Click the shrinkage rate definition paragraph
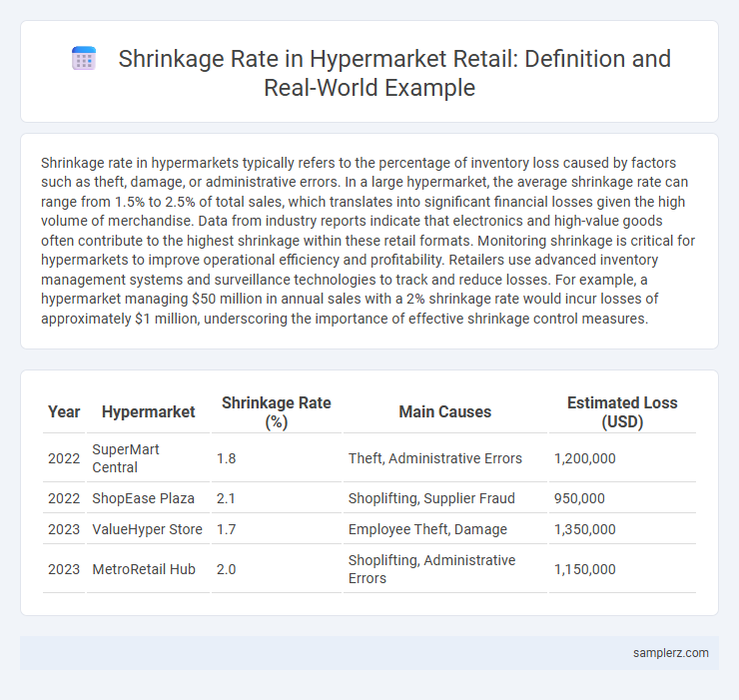739x700 pixels. coord(369,241)
